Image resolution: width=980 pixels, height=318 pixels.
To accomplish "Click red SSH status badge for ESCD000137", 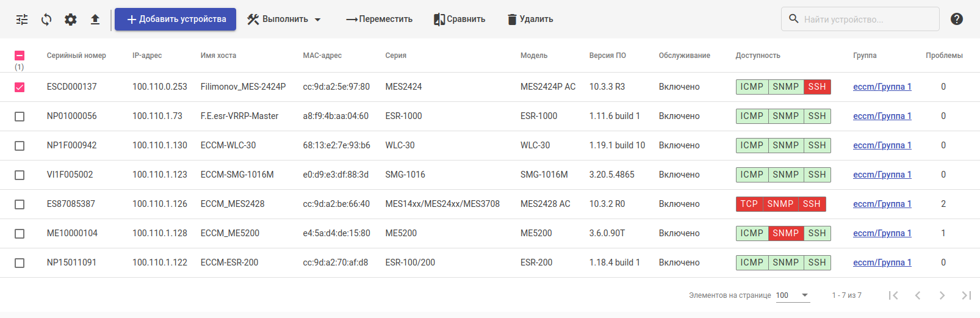I will point(816,87).
